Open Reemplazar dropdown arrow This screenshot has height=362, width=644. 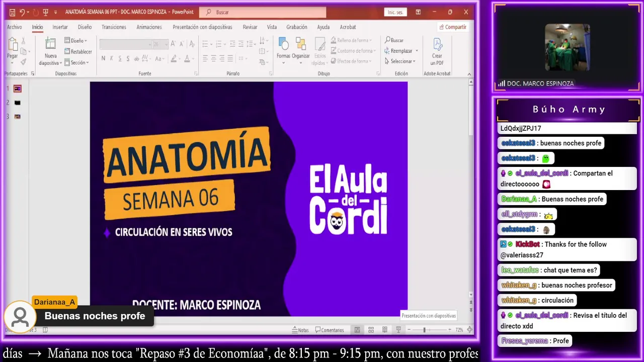click(417, 51)
